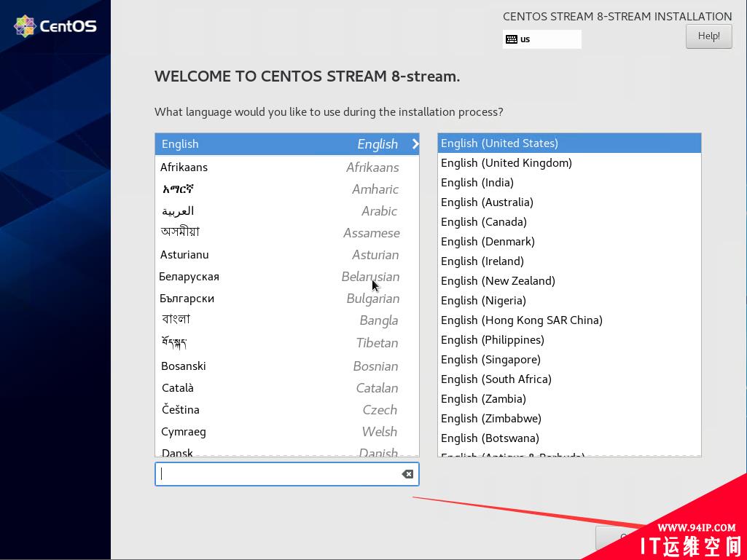Select Bosanski language row

coord(287,366)
